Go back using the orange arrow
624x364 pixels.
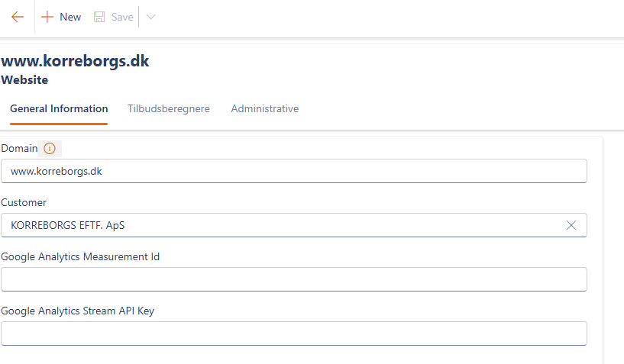point(18,17)
